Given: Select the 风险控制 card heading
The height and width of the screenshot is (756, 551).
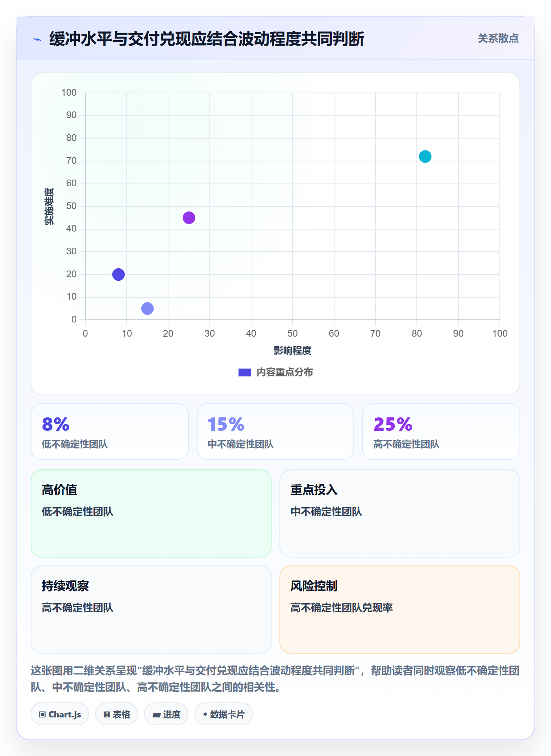Looking at the screenshot, I should 314,586.
